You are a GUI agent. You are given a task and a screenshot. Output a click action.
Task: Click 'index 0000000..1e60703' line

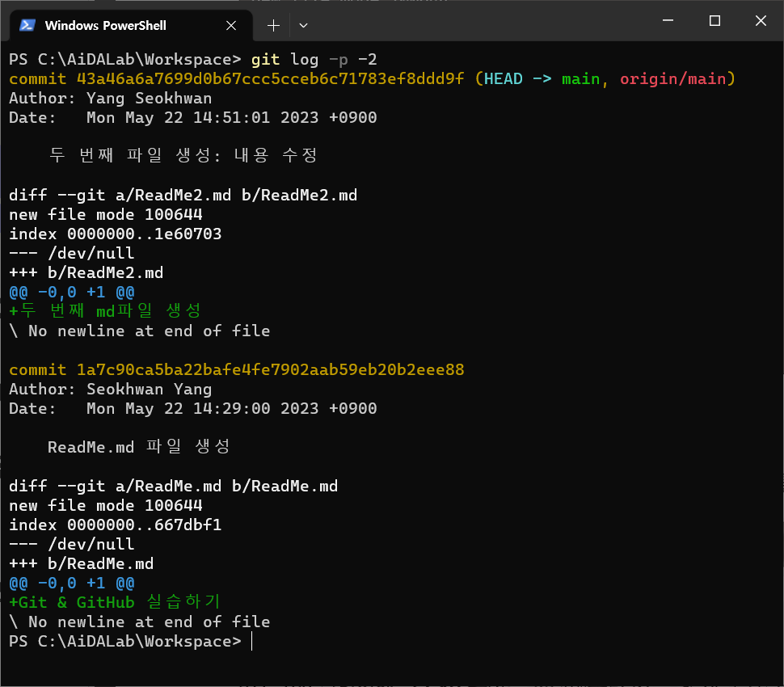(x=115, y=234)
